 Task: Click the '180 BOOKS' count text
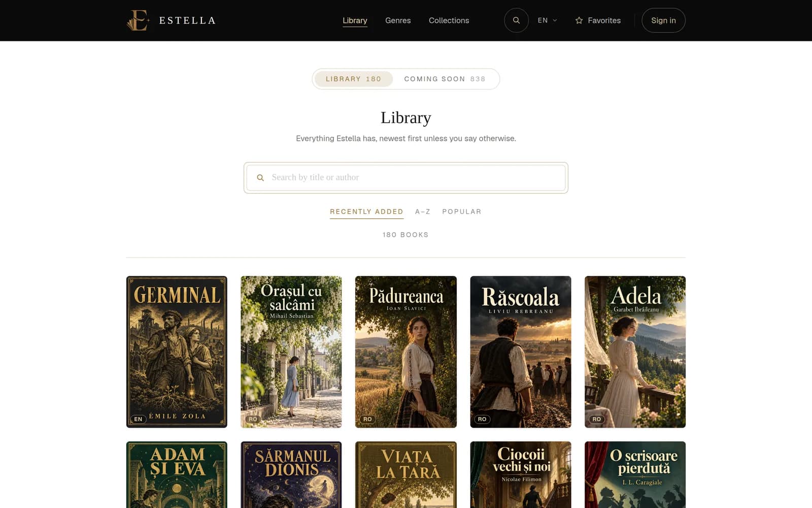coord(405,235)
